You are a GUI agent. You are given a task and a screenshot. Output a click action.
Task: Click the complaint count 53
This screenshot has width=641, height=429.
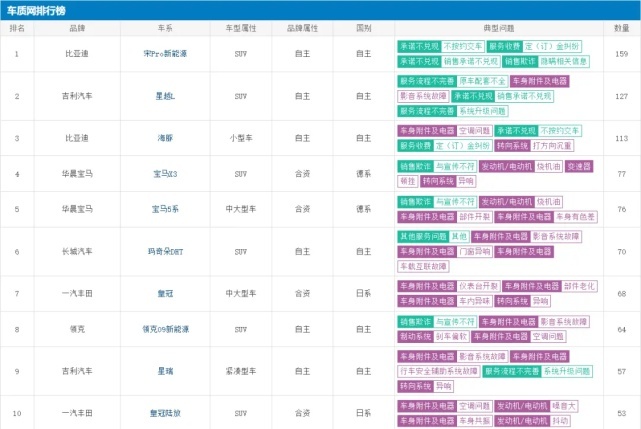pyautogui.click(x=621, y=413)
